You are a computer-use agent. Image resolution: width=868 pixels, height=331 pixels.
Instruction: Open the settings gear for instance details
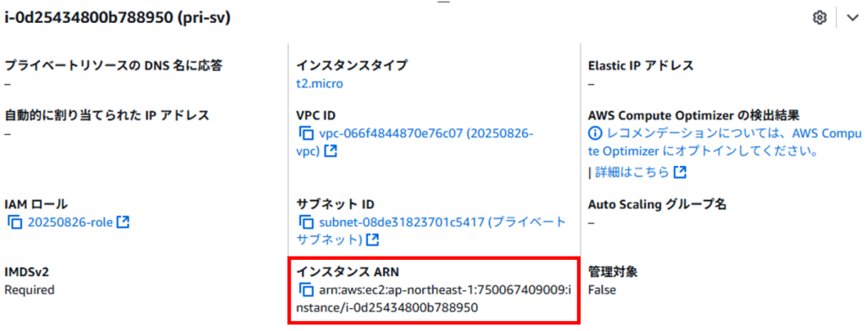click(x=819, y=18)
